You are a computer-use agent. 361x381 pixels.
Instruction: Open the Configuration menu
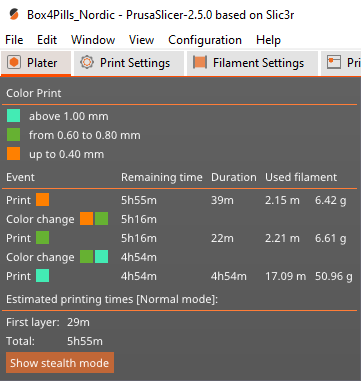[205, 40]
